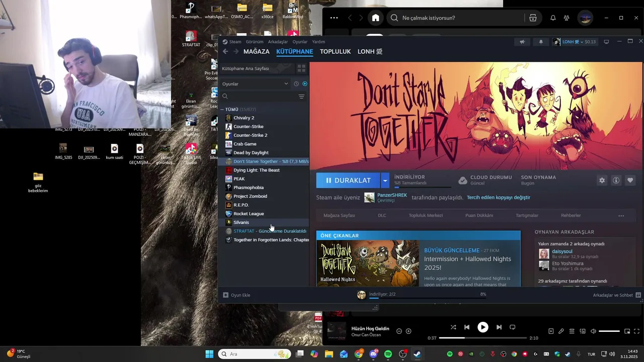Open the Görünüm menu
This screenshot has height=362, width=644.
tap(255, 42)
